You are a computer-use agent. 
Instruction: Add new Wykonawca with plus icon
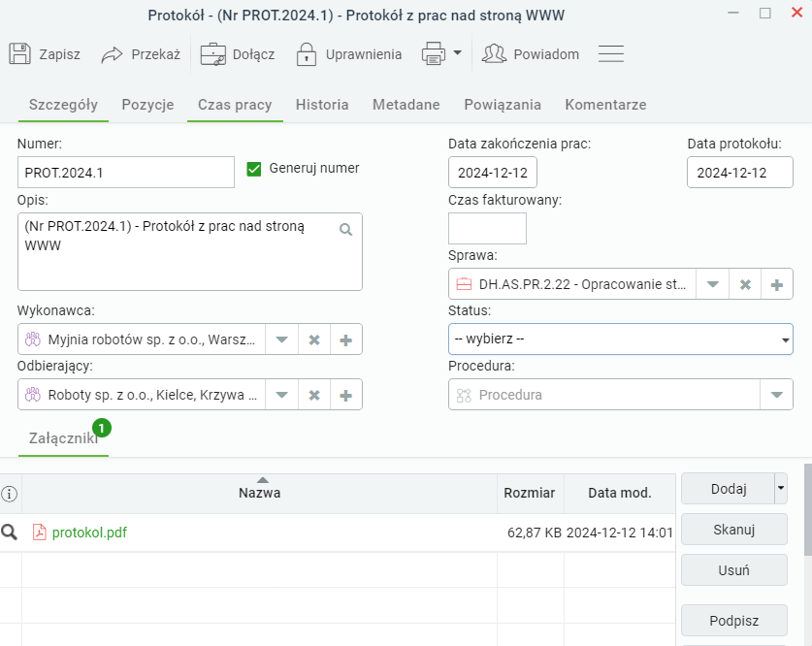point(346,339)
